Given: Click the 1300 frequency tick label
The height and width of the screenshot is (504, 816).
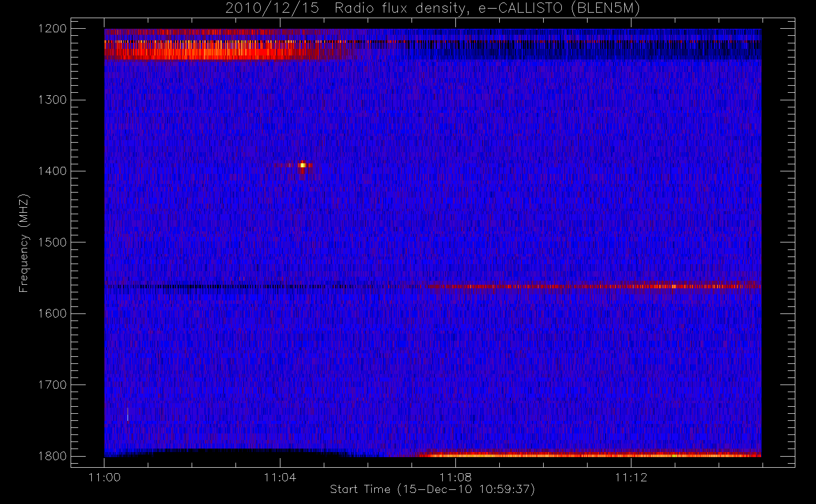Looking at the screenshot, I should coord(52,100).
